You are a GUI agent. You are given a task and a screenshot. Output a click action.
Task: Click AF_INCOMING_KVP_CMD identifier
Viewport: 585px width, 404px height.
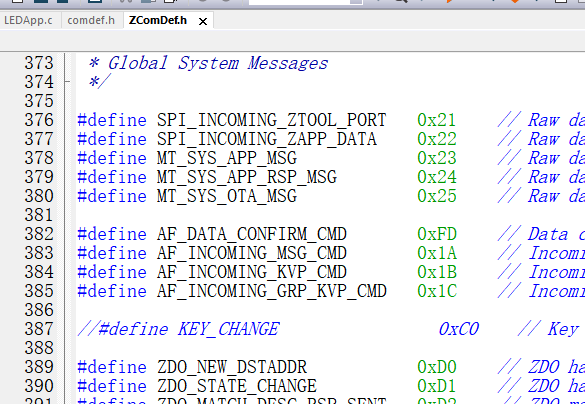click(251, 272)
